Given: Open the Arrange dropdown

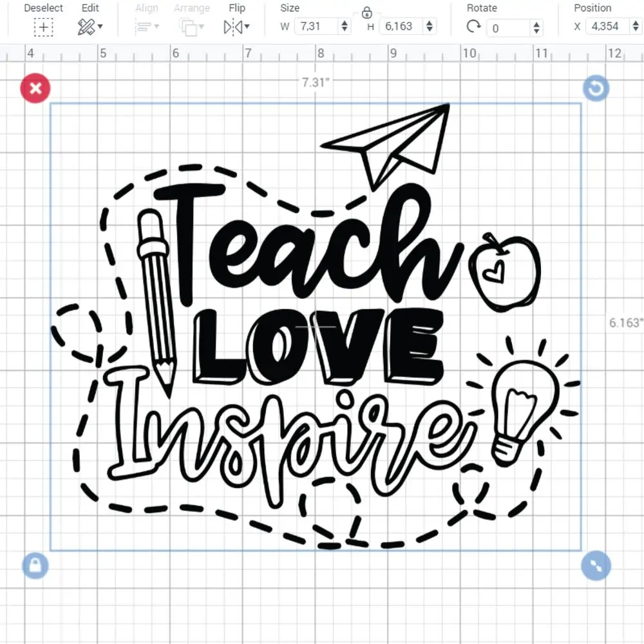Looking at the screenshot, I should point(201,26).
